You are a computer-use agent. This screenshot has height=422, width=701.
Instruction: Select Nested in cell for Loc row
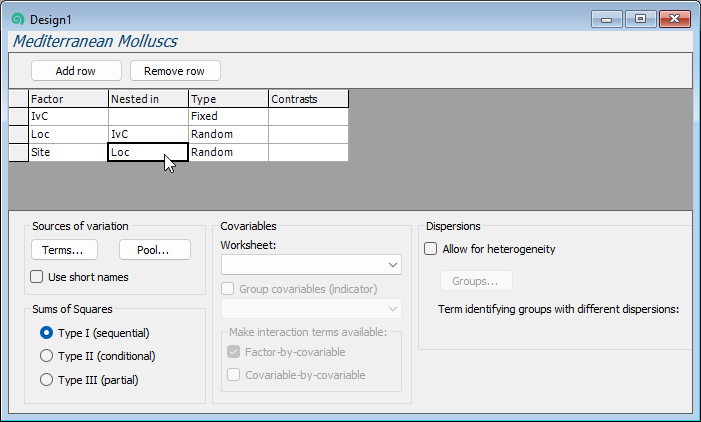(x=148, y=135)
